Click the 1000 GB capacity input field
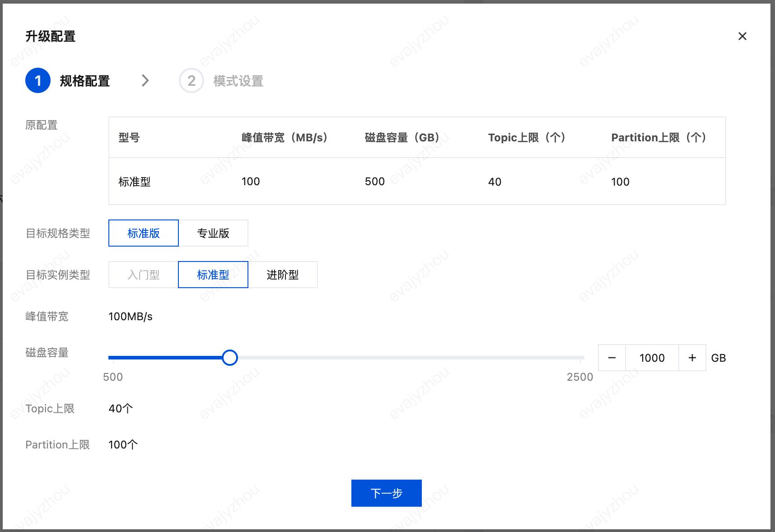775x532 pixels. point(652,357)
